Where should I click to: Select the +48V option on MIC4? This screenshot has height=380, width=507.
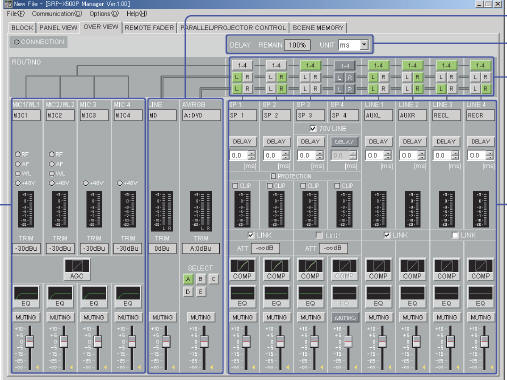pyautogui.click(x=120, y=183)
